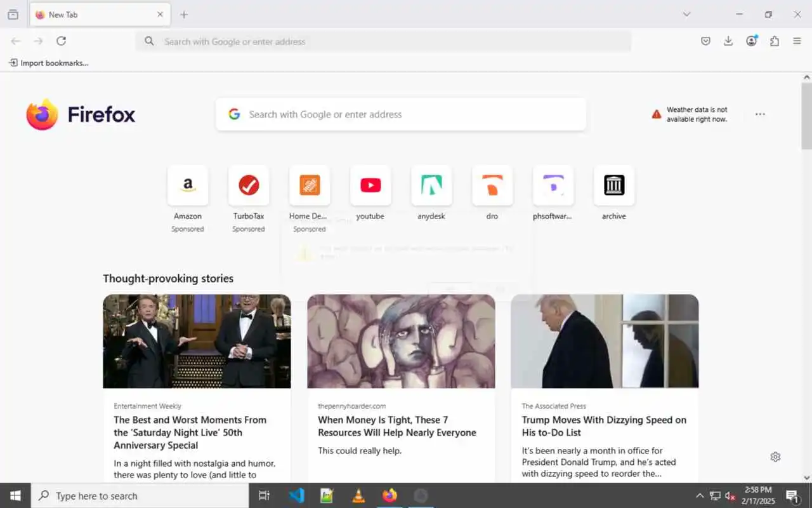Go forward with the forward arrow
The image size is (812, 508).
(x=38, y=41)
